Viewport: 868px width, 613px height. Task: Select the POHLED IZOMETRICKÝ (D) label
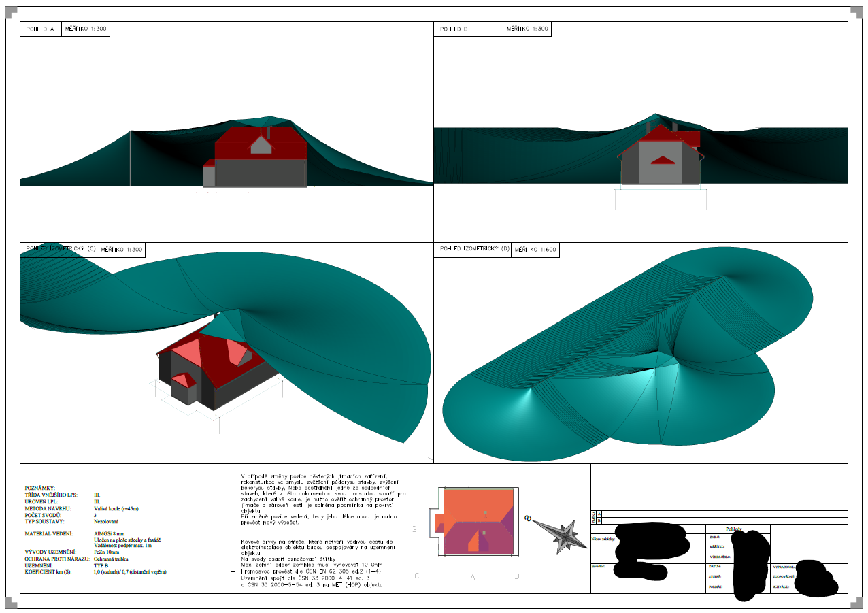click(475, 249)
